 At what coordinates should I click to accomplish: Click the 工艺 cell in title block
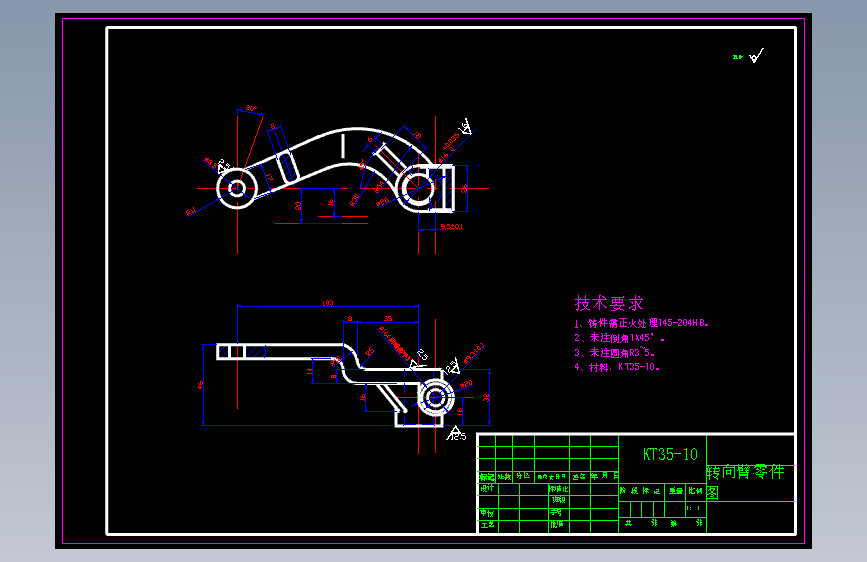pyautogui.click(x=487, y=525)
